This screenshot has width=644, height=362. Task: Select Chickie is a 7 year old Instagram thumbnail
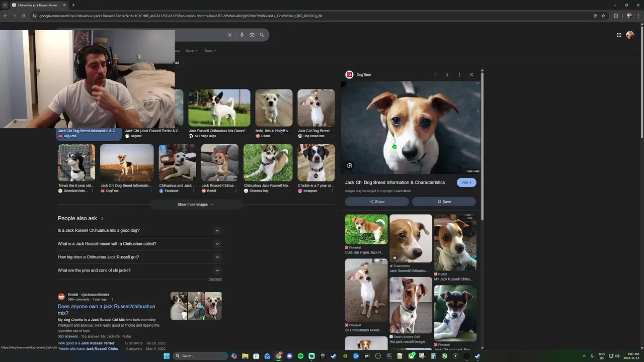pos(316,162)
